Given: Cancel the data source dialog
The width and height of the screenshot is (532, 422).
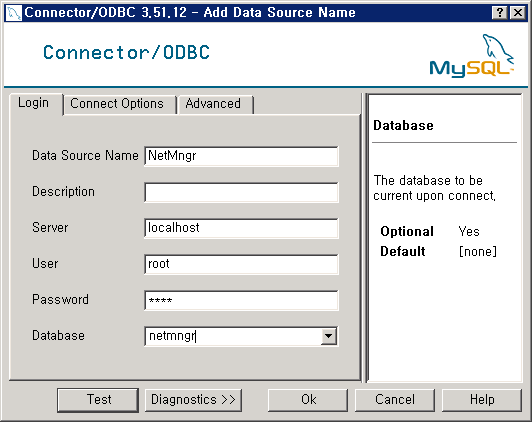Looking at the screenshot, I should [395, 400].
